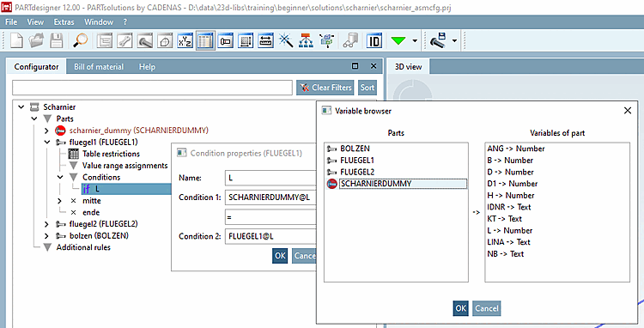Image resolution: width=644 pixels, height=328 pixels.
Task: Close the Variable browser dialog
Action: pos(628,111)
